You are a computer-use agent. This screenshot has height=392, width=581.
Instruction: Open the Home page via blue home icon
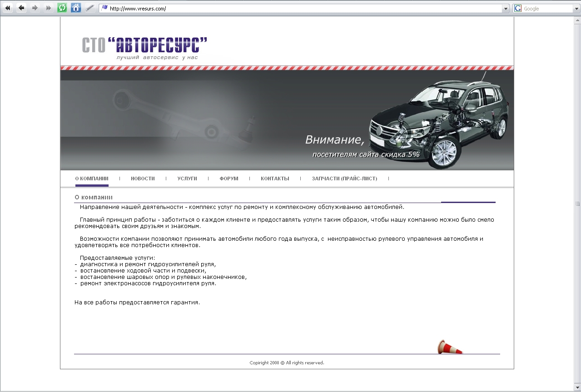point(75,8)
